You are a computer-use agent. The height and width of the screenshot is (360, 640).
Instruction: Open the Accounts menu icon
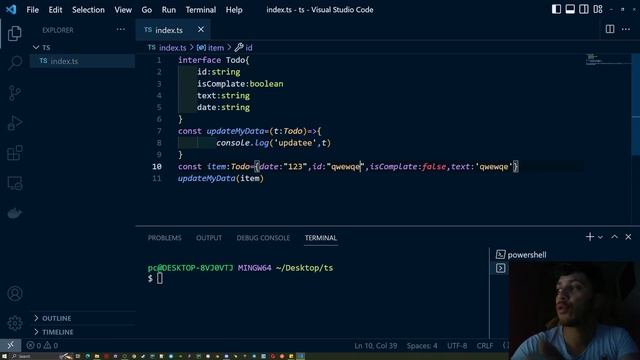tap(15, 293)
